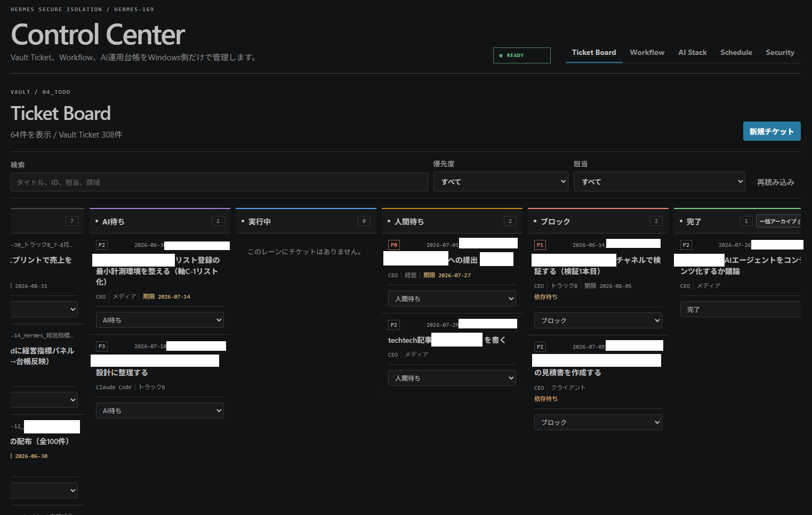Reload the board with 再読み込み

coord(776,182)
